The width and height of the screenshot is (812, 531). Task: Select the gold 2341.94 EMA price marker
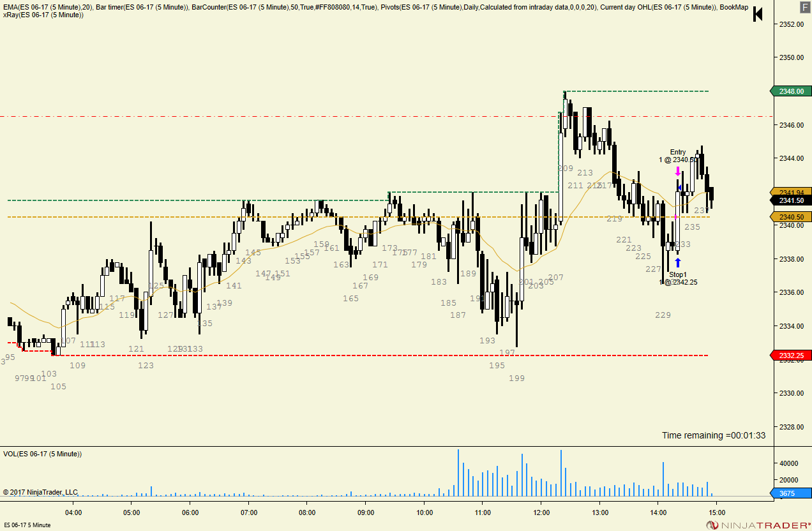point(791,192)
